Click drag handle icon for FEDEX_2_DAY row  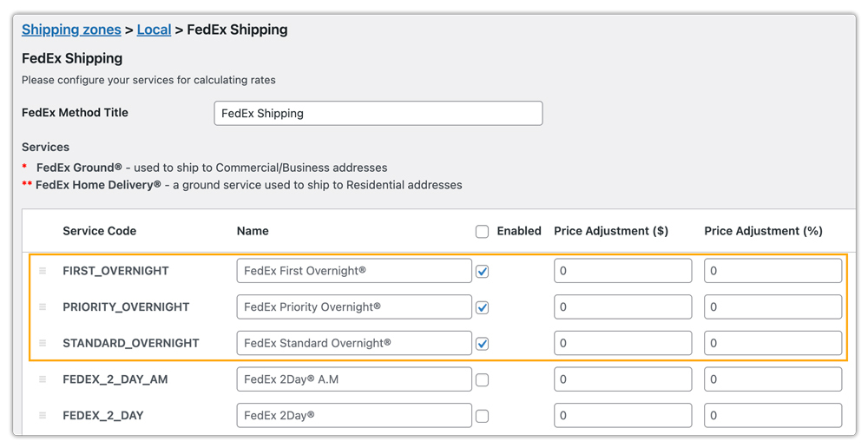[x=43, y=416]
